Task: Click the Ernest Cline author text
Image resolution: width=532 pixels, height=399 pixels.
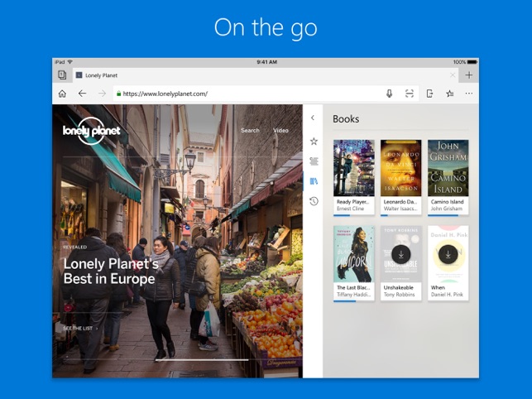Action: pyautogui.click(x=350, y=209)
